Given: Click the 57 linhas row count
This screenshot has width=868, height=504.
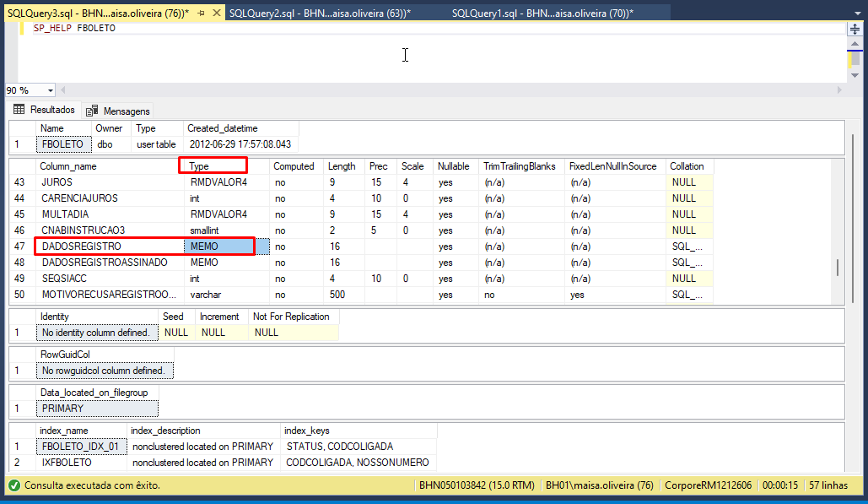Looking at the screenshot, I should point(828,485).
